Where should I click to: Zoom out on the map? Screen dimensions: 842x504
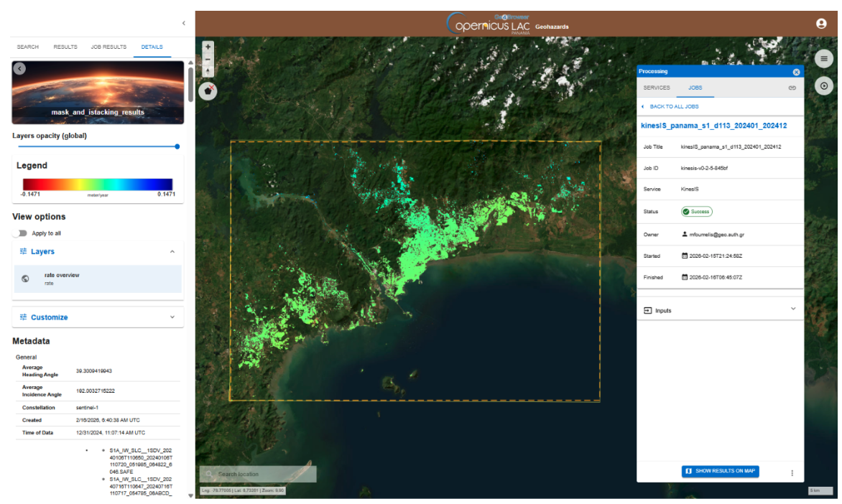[208, 60]
